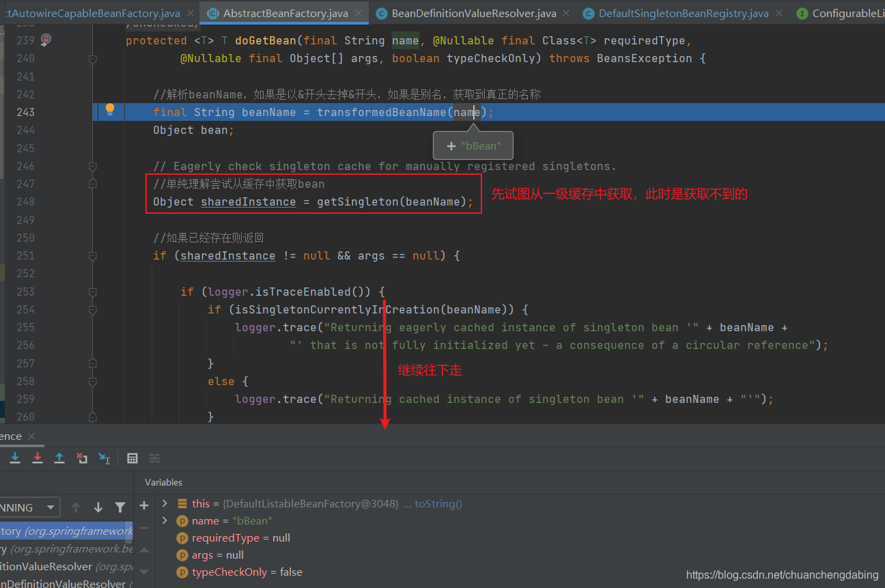The image size is (885, 588).
Task: Expand the "bBean" value tooltip plus
Action: (451, 146)
